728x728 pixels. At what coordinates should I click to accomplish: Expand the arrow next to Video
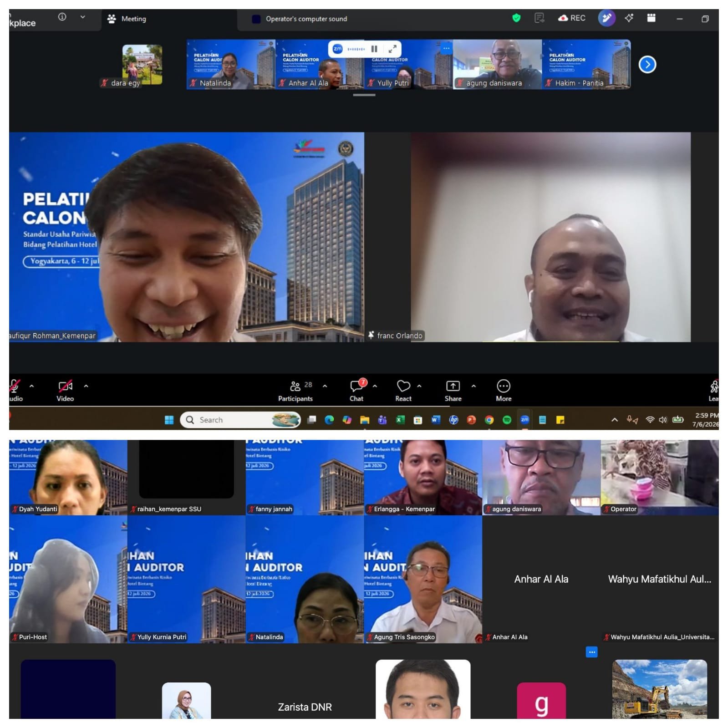pyautogui.click(x=86, y=386)
